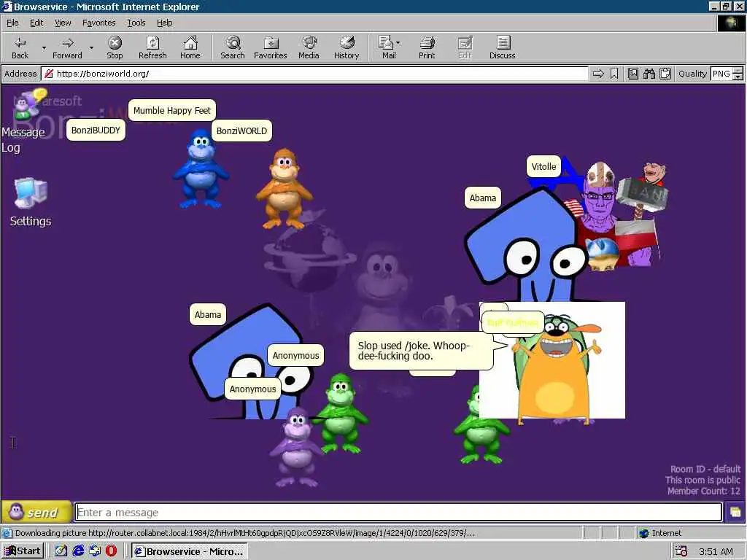Click the binoculars find icon

click(649, 74)
